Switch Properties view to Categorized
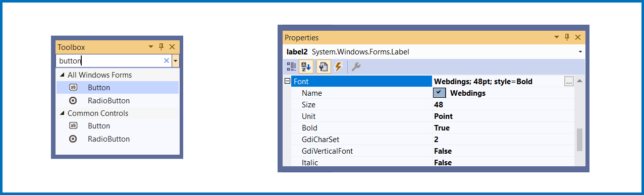The height and width of the screenshot is (195, 644). (291, 67)
